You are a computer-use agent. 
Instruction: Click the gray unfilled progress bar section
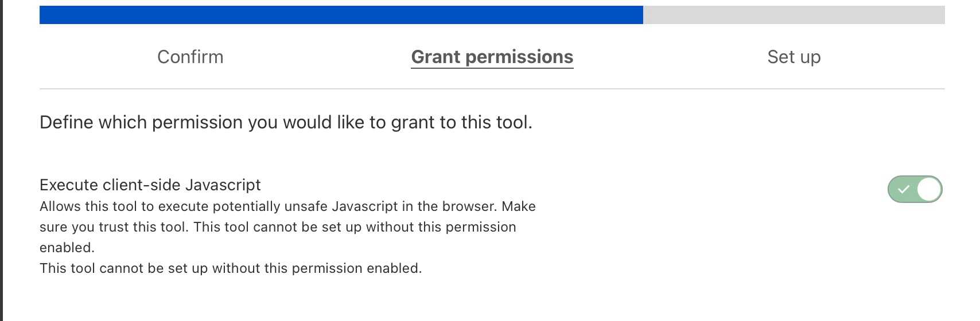pos(794,15)
